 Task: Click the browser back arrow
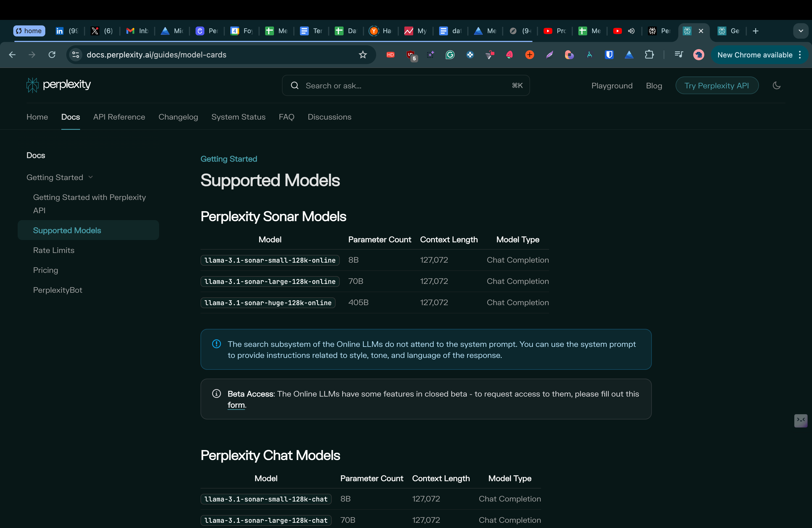tap(12, 55)
